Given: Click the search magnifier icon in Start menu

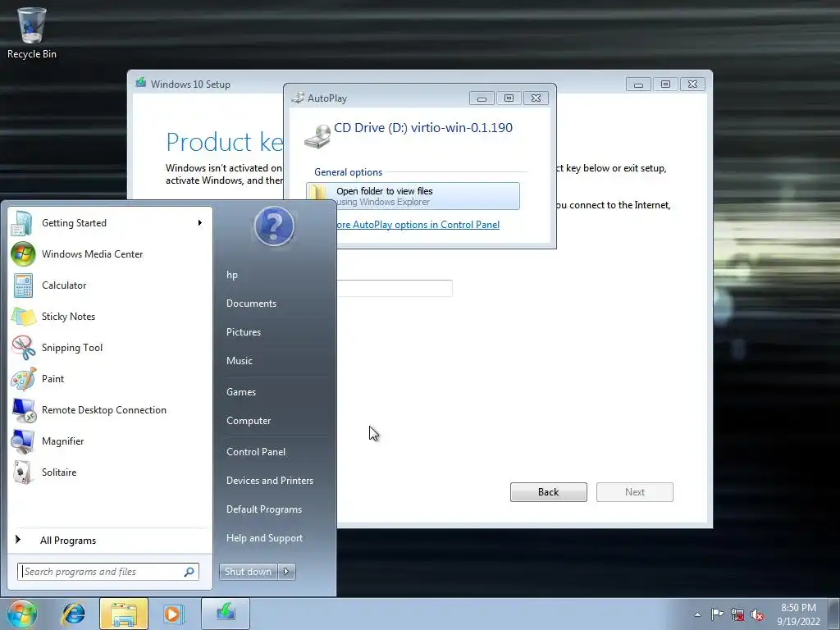Looking at the screenshot, I should tap(189, 572).
